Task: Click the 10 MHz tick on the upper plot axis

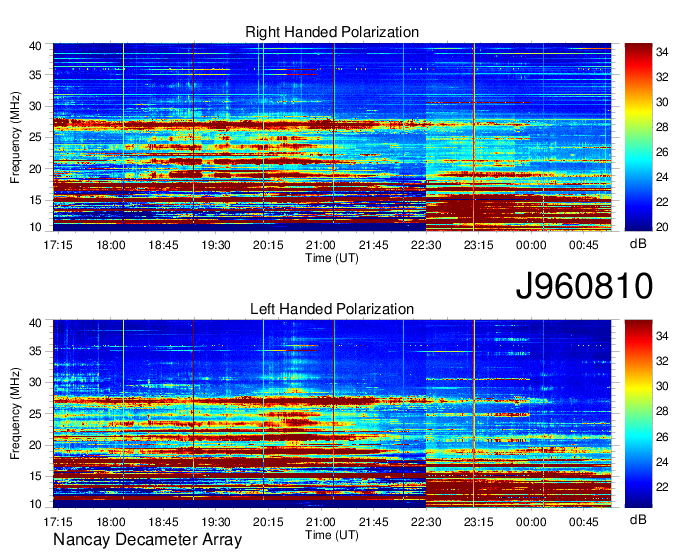Action: click(x=35, y=227)
